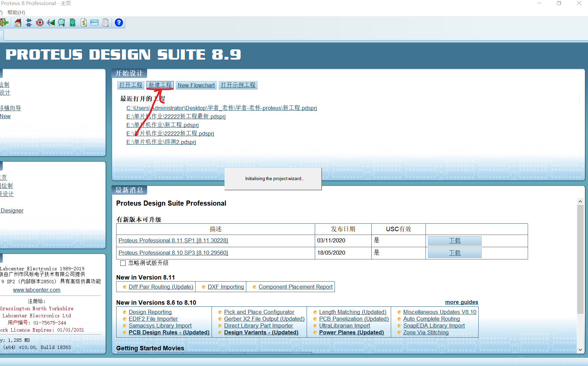
Task: Open Proteus Professional 8.11 SP1 link
Action: [x=173, y=240]
